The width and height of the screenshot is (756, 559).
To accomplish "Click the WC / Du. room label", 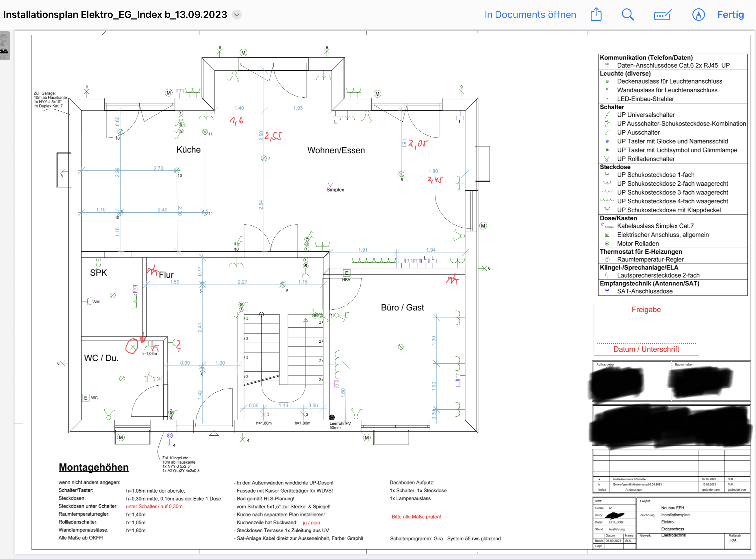I will (x=101, y=358).
